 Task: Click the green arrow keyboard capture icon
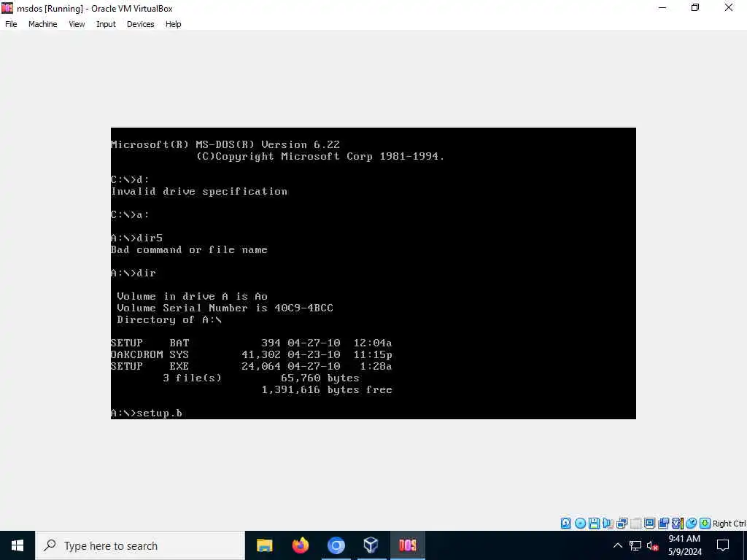click(705, 524)
